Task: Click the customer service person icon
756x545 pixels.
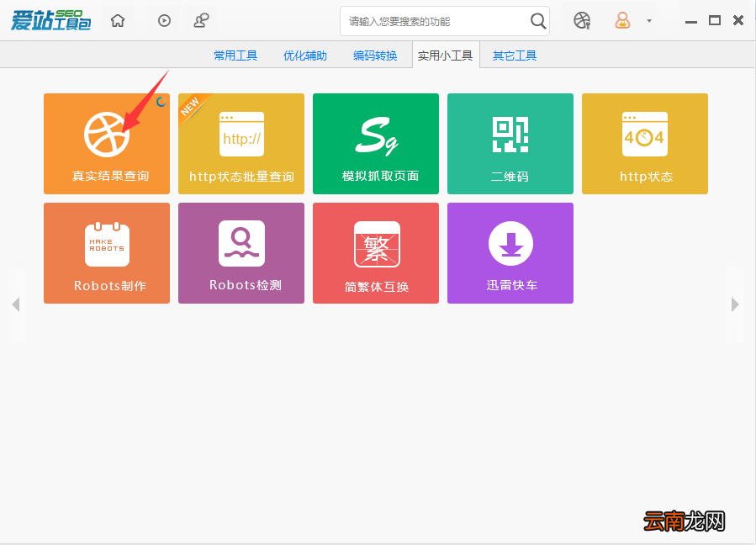Action: (x=201, y=21)
